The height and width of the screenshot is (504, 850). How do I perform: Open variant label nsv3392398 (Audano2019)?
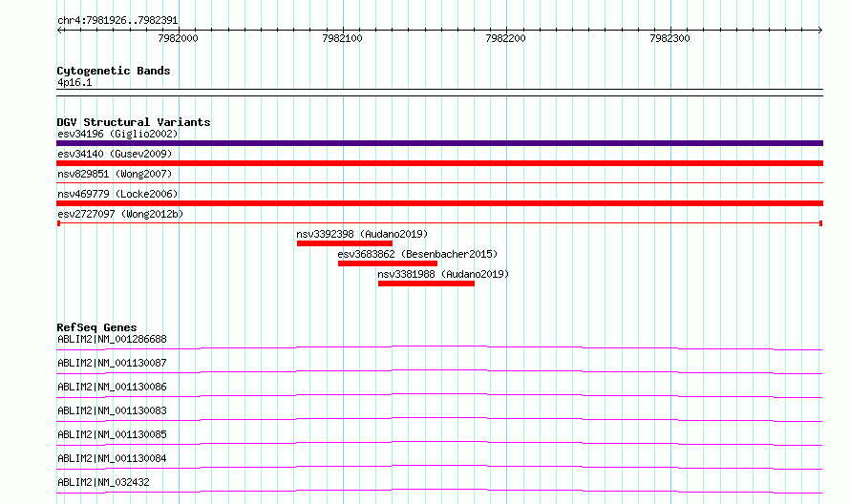tap(362, 234)
